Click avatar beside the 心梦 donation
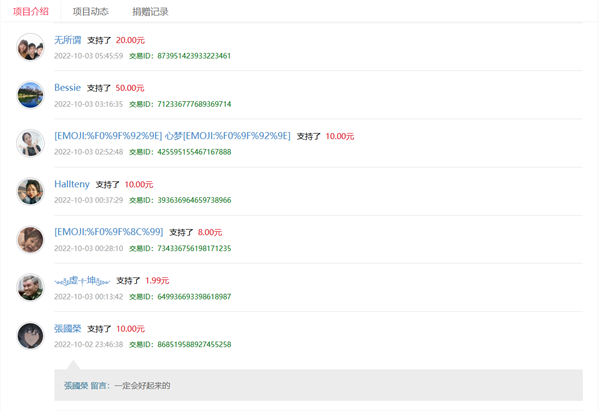 (30, 143)
